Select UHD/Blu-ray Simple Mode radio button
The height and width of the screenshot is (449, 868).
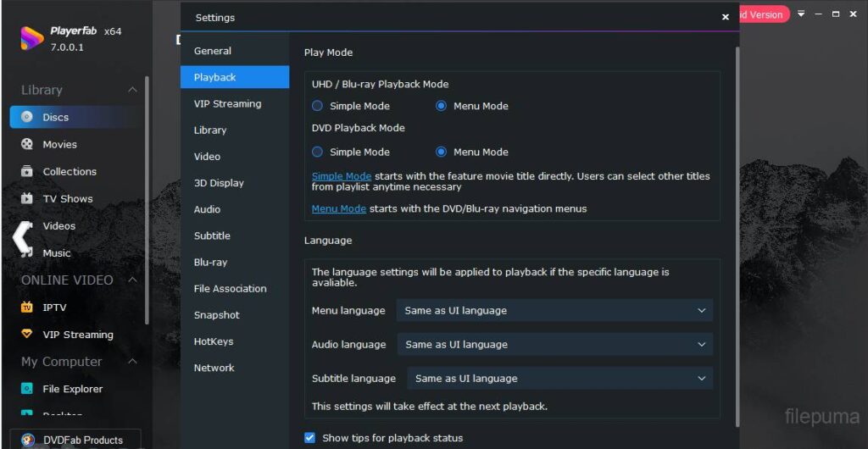pos(317,106)
